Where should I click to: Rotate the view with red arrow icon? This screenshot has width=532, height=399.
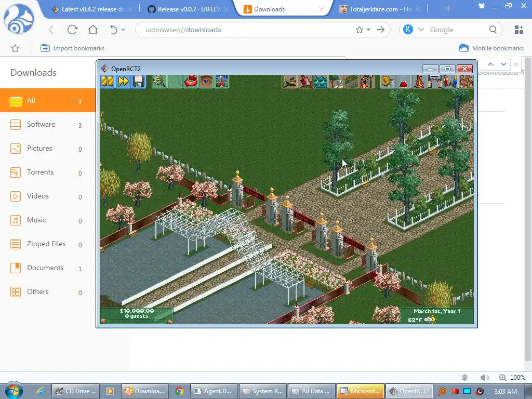pos(191,82)
